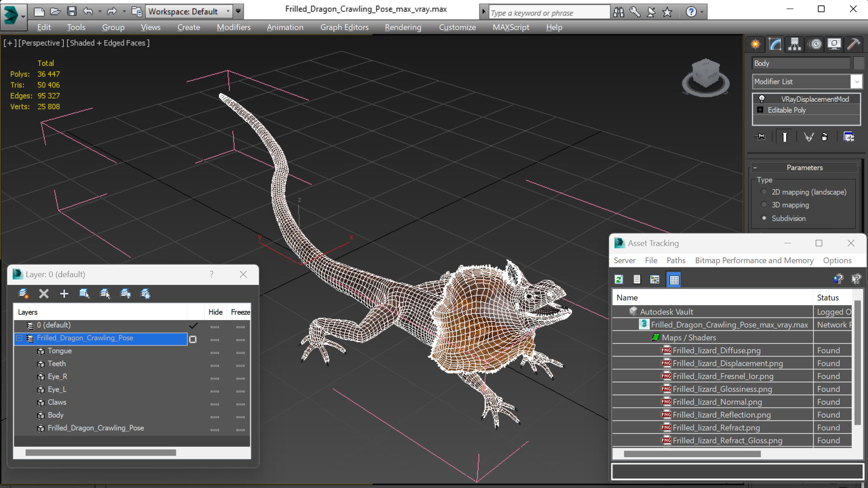Click the Asset Tracking refresh icon
This screenshot has width=868, height=488.
coord(619,279)
